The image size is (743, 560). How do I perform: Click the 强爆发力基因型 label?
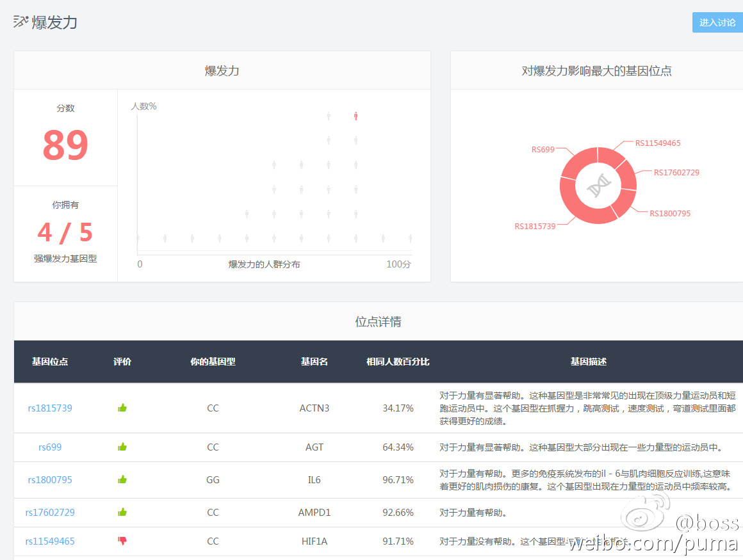tap(65, 259)
